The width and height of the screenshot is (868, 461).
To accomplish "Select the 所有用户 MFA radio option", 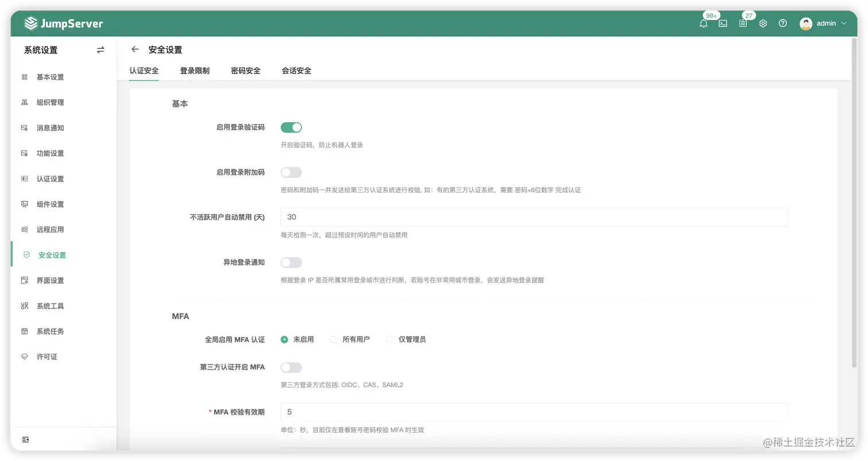I will pyautogui.click(x=333, y=339).
